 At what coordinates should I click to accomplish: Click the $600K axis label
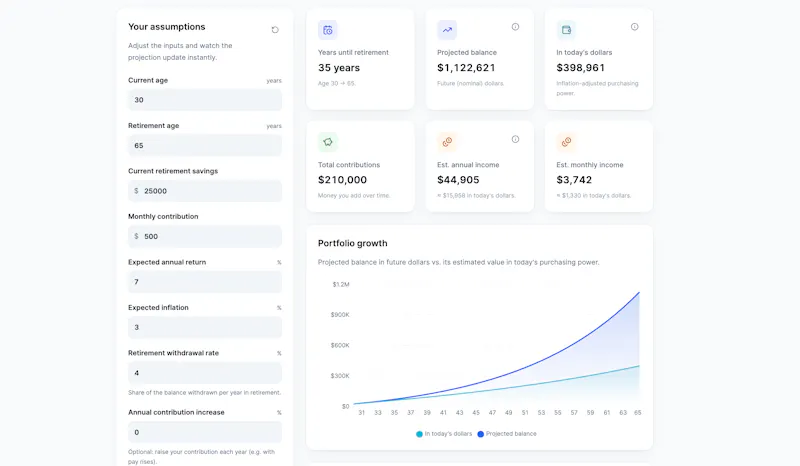tap(340, 346)
